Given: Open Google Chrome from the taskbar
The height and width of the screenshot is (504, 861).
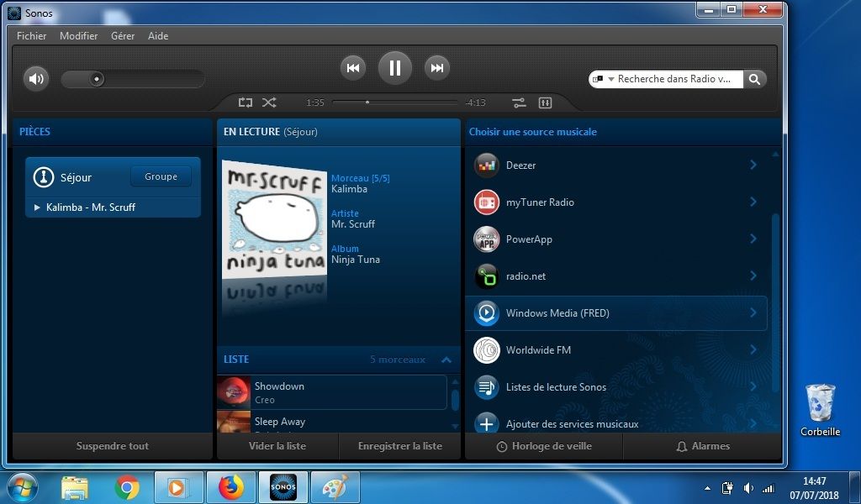Looking at the screenshot, I should 127,487.
